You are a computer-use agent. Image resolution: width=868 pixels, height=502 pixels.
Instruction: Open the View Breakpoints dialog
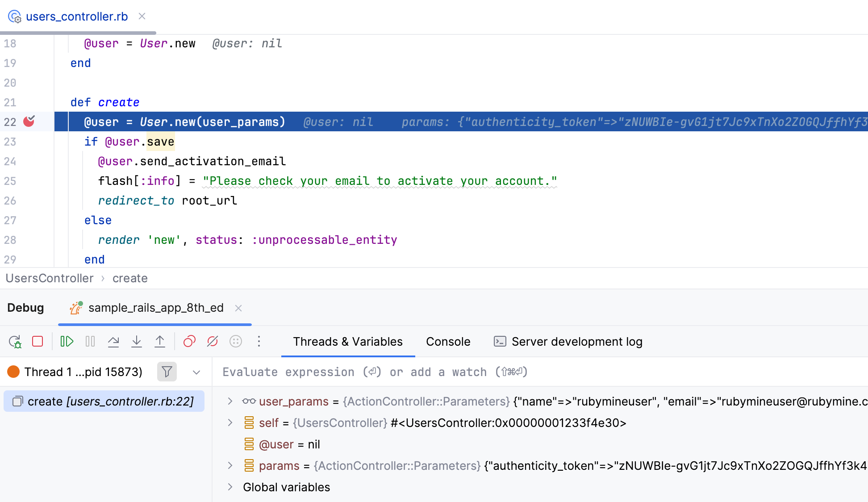click(x=189, y=342)
